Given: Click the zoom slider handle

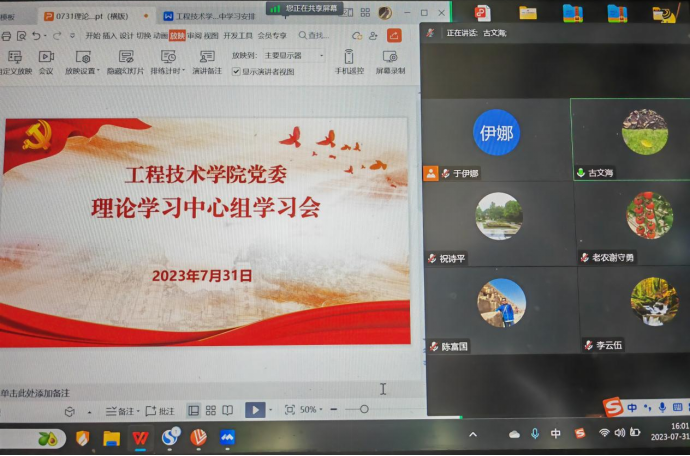Looking at the screenshot, I should [363, 410].
